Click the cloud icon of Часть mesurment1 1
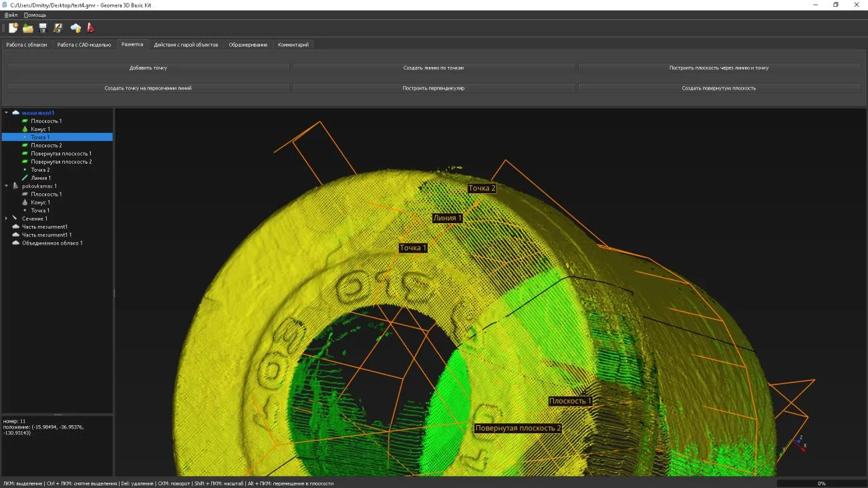Image resolution: width=868 pixels, height=488 pixels. (x=15, y=235)
